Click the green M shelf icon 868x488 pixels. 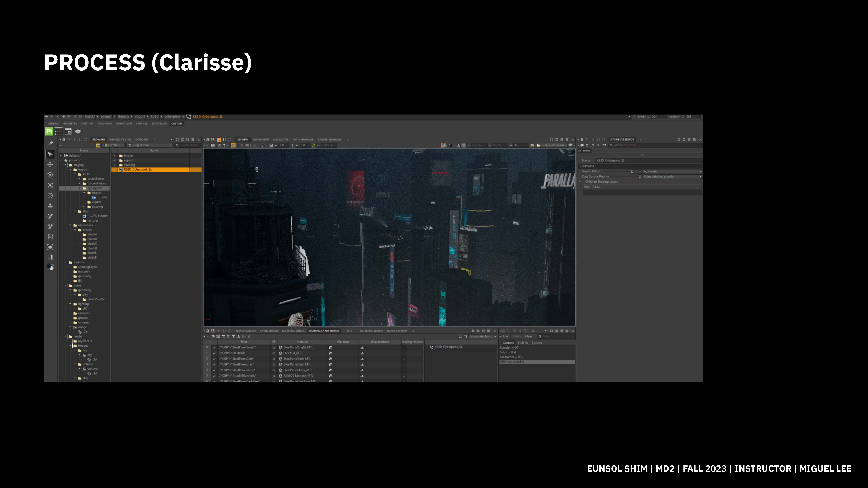click(x=49, y=131)
